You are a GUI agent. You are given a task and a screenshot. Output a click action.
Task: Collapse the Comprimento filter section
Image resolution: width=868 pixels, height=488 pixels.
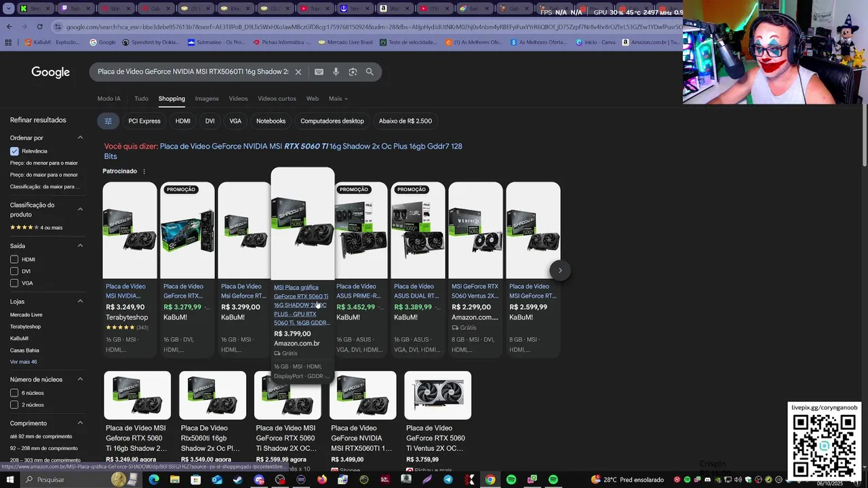click(80, 423)
